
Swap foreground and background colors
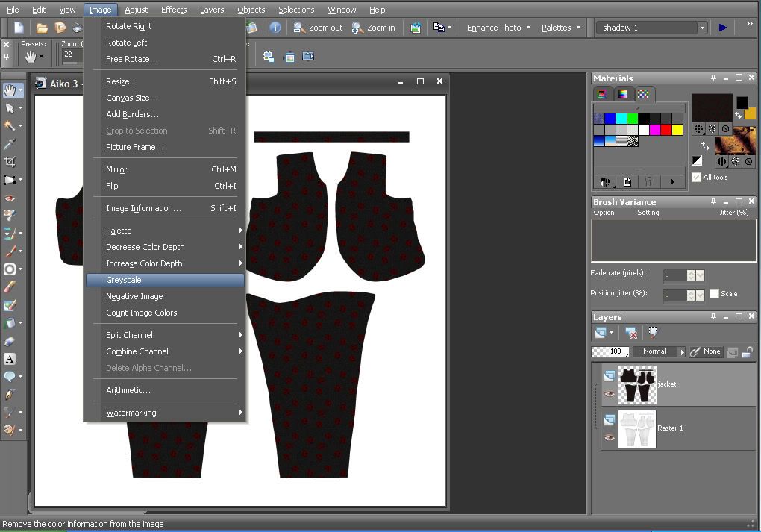pos(739,115)
